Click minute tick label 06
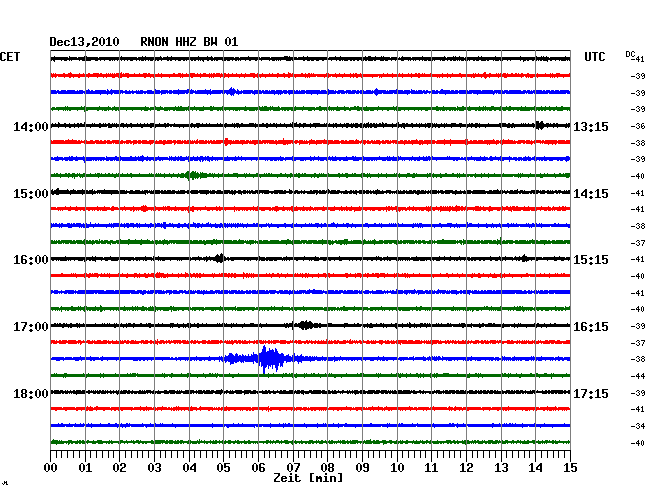 click(x=258, y=468)
